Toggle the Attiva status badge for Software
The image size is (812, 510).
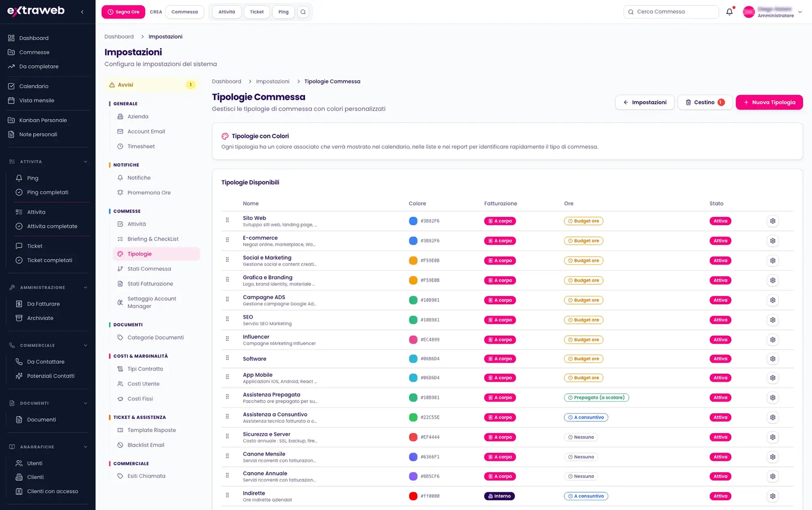(720, 359)
